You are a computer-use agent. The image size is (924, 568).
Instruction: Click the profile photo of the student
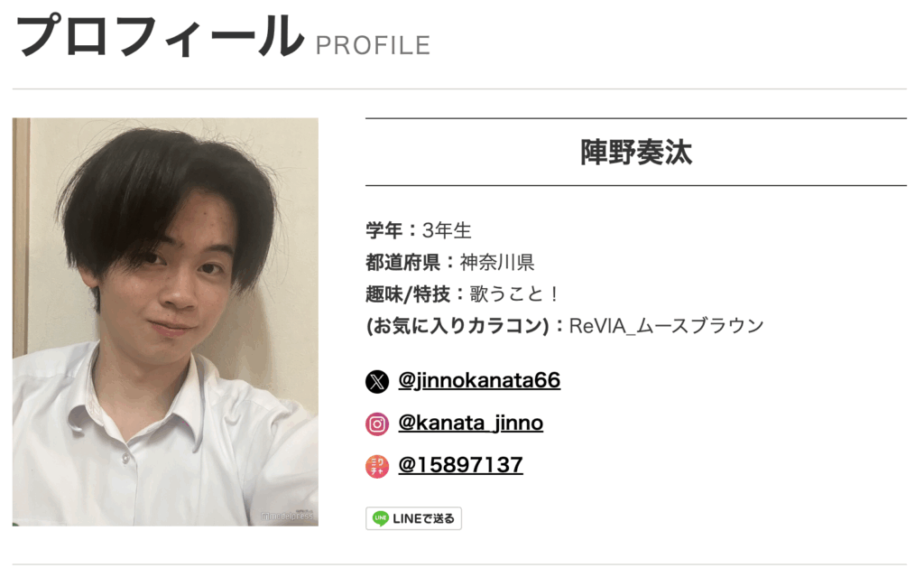(x=165, y=322)
